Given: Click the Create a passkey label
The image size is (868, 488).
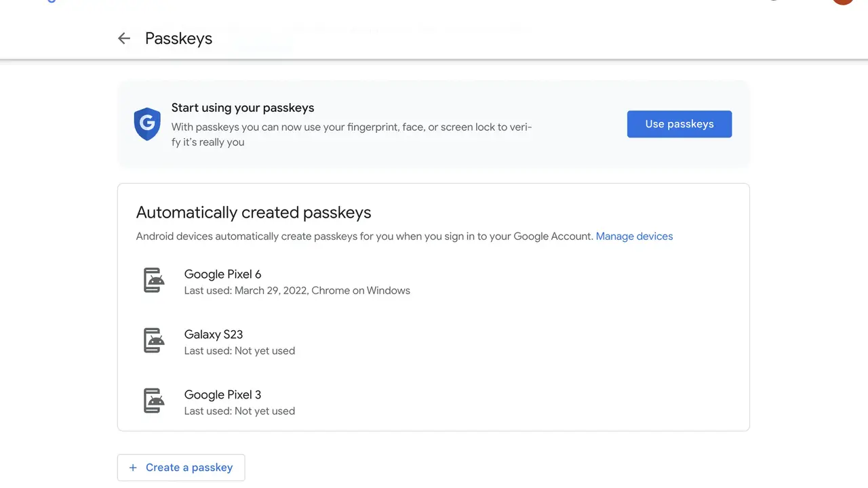Looking at the screenshot, I should [x=189, y=468].
